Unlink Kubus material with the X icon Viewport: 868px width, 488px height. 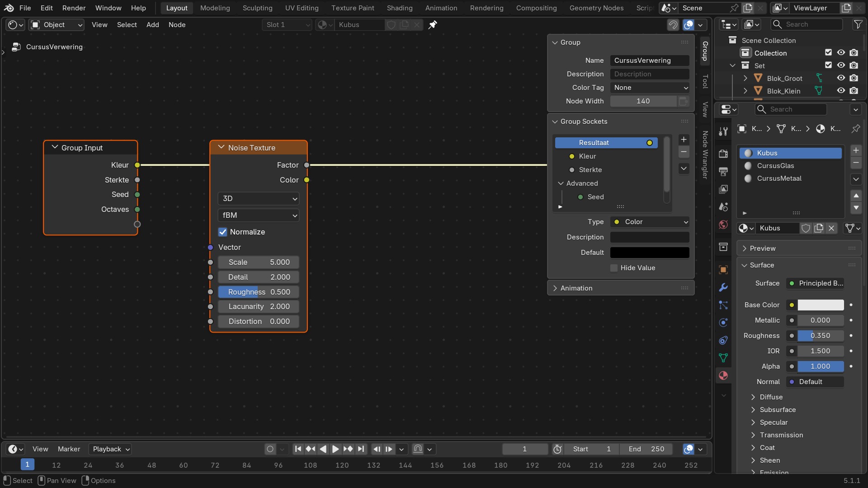click(831, 228)
